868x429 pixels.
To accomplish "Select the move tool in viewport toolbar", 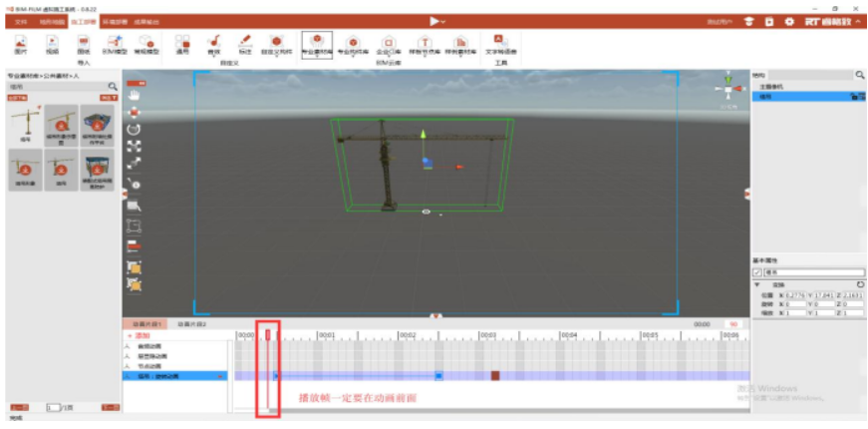I will coord(134,113).
